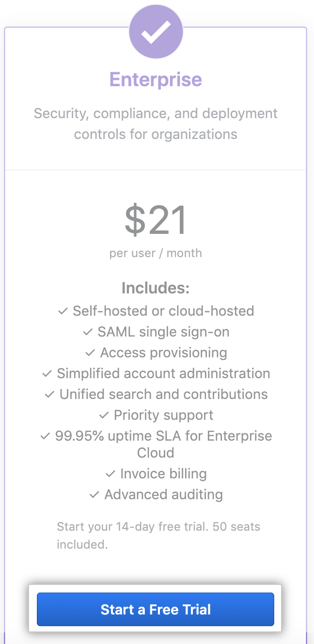
Task: Click the per user / month label
Action: coord(156,253)
